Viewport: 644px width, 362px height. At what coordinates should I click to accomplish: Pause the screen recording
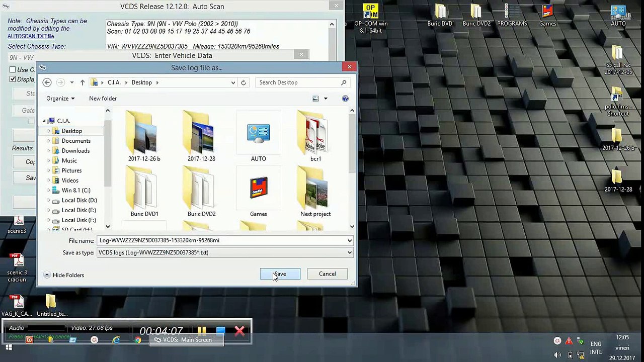[x=202, y=330]
